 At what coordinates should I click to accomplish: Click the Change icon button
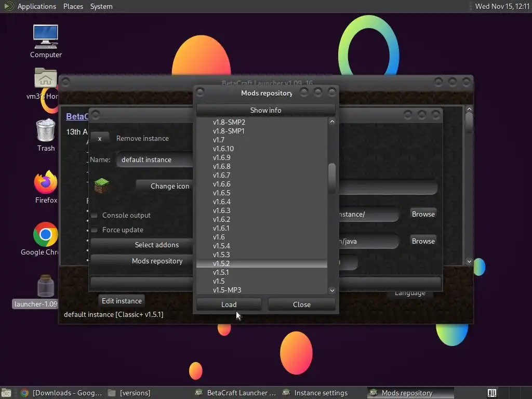coord(165,186)
